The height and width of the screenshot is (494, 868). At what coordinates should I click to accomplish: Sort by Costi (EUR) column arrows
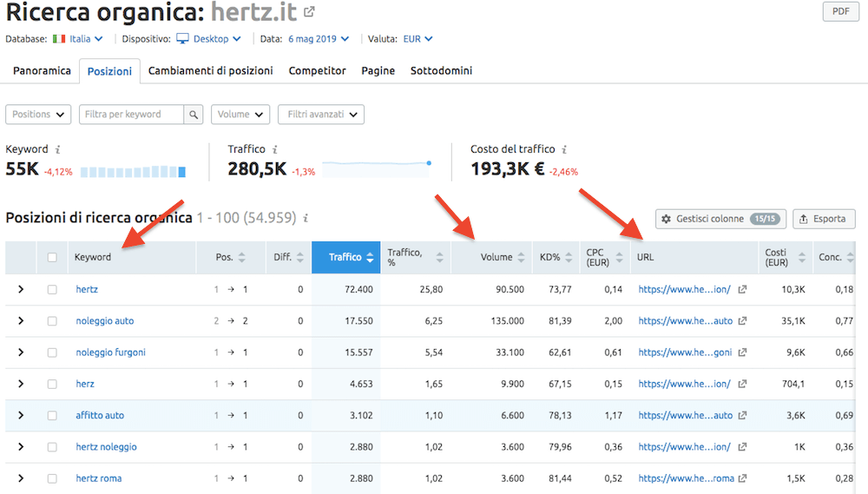(801, 258)
